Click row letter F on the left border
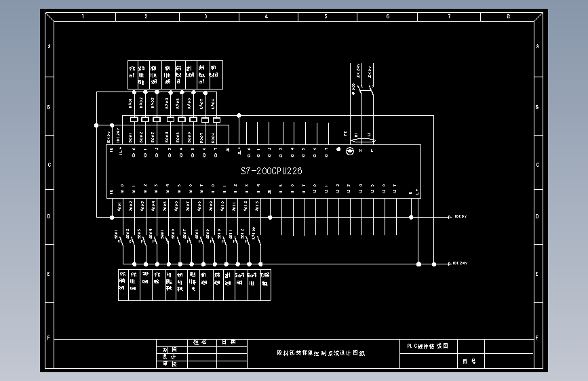Screen dimensions: 588x381 48,338
